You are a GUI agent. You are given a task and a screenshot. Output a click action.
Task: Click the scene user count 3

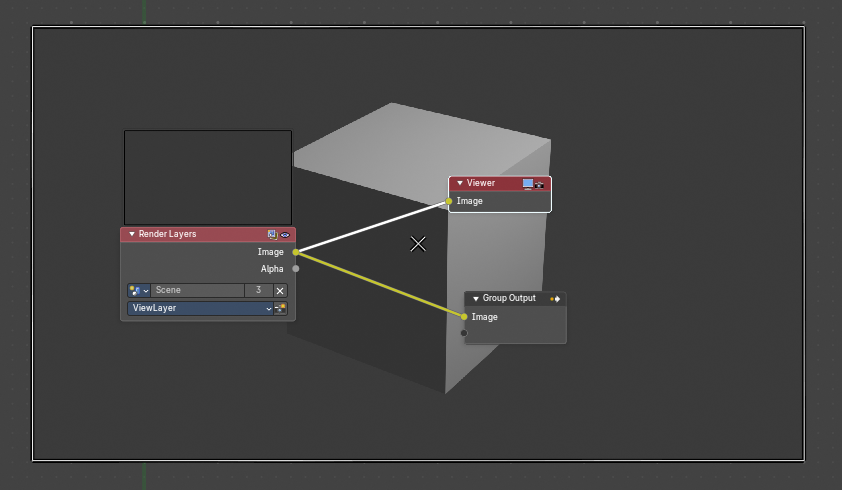pos(258,291)
